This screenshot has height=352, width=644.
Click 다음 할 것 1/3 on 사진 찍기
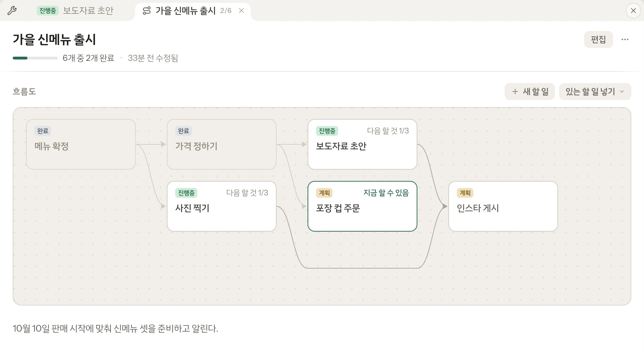pyautogui.click(x=247, y=193)
